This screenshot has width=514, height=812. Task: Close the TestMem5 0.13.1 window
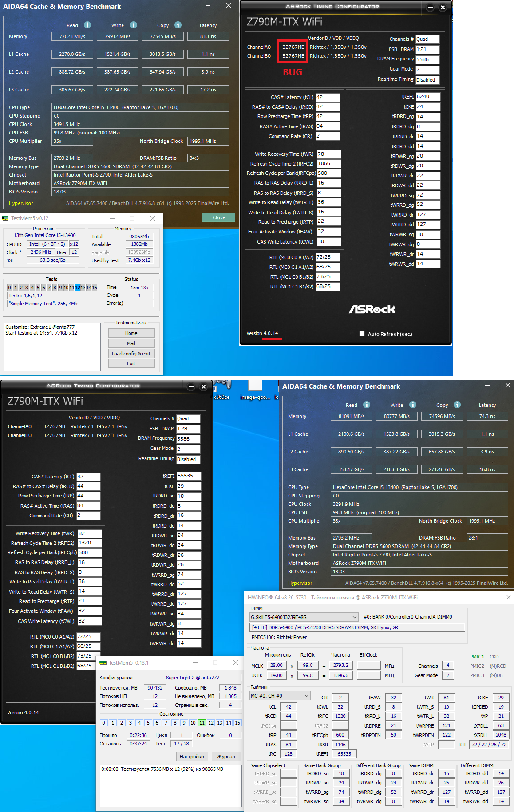[236, 662]
